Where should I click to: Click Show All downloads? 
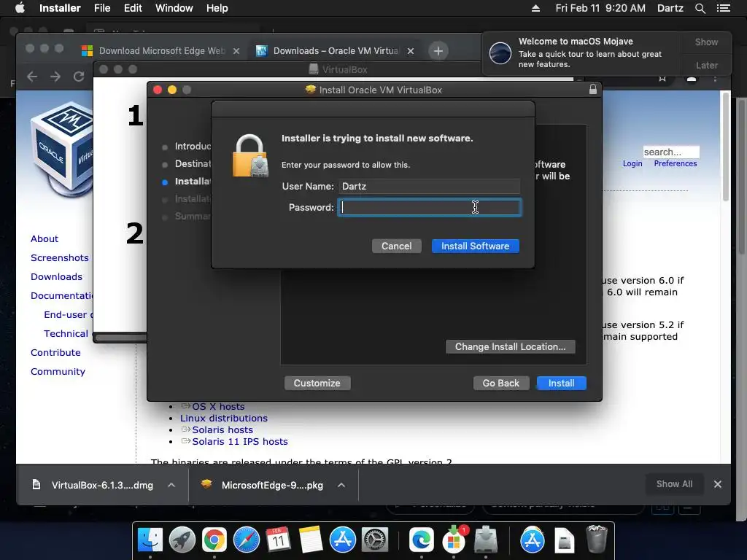pos(674,484)
